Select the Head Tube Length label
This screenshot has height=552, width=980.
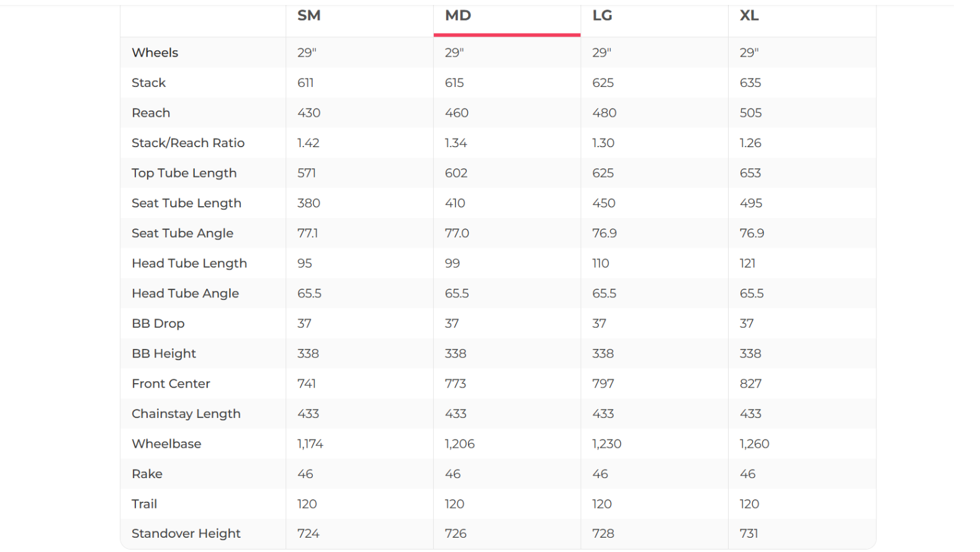(x=189, y=263)
